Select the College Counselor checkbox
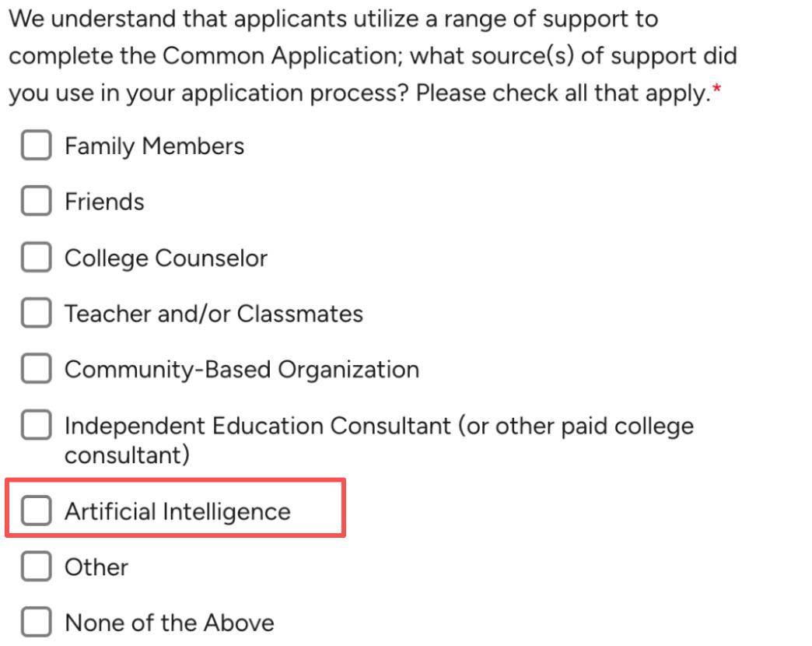The image size is (812, 646). click(37, 257)
